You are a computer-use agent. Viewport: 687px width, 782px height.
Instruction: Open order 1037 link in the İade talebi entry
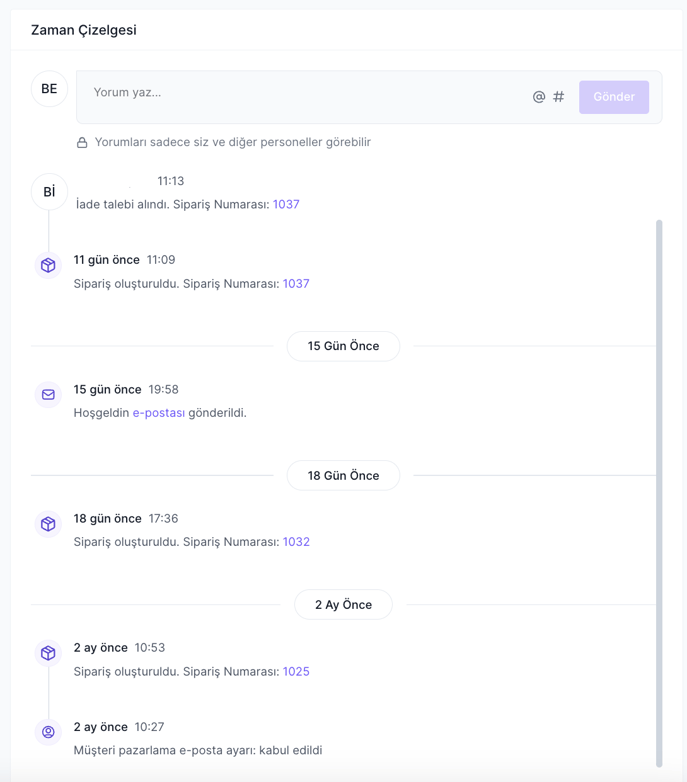[x=286, y=204]
